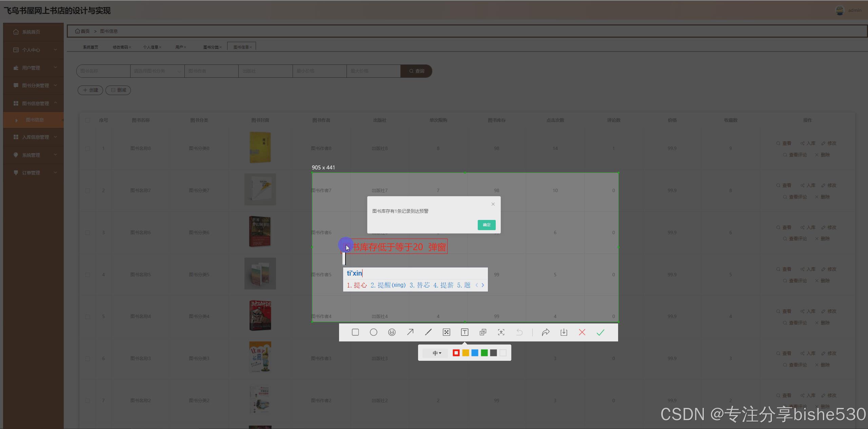The image size is (868, 429).
Task: Expand 入库信息管理 sidebar menu
Action: [33, 137]
